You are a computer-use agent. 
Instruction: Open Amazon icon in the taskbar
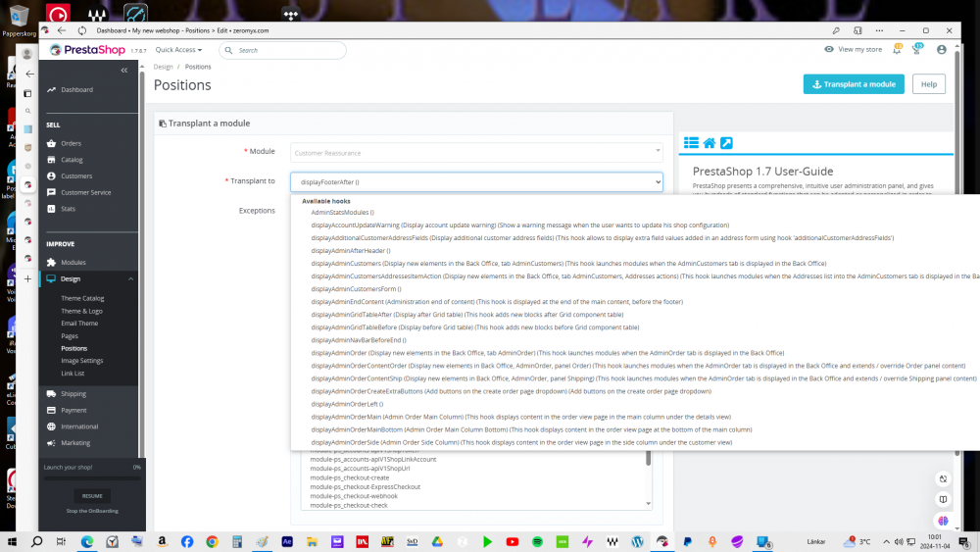(x=162, y=541)
